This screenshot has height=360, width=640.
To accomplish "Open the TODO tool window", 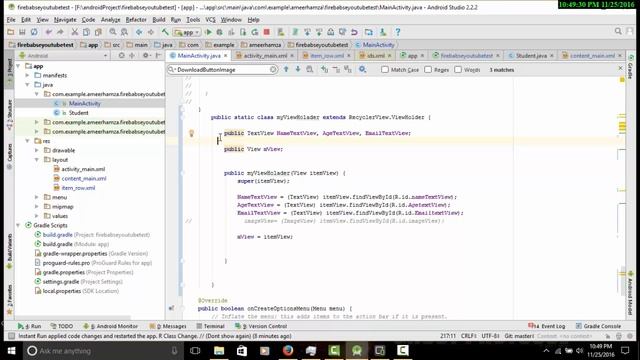I will tap(62, 326).
